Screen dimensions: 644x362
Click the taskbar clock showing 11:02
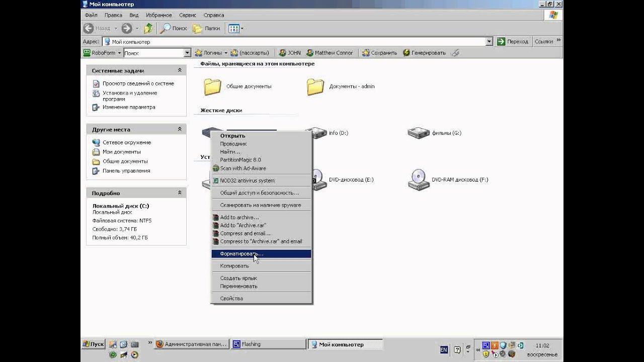(542, 346)
